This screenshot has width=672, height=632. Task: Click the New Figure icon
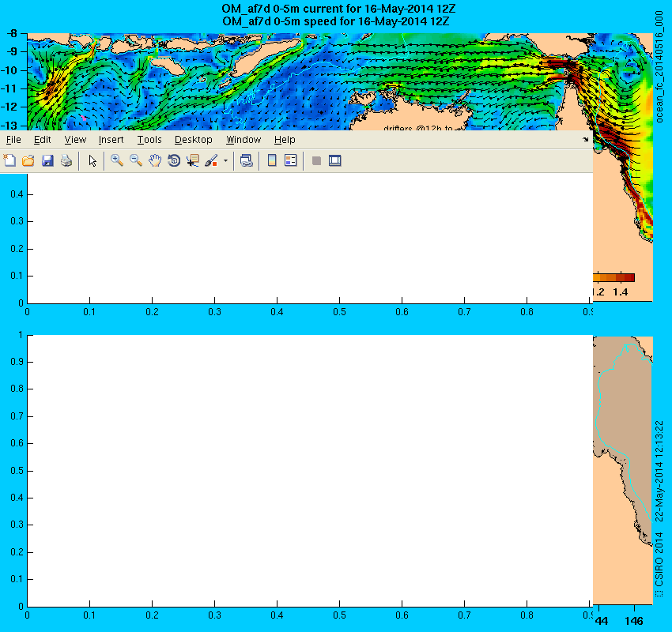point(9,160)
